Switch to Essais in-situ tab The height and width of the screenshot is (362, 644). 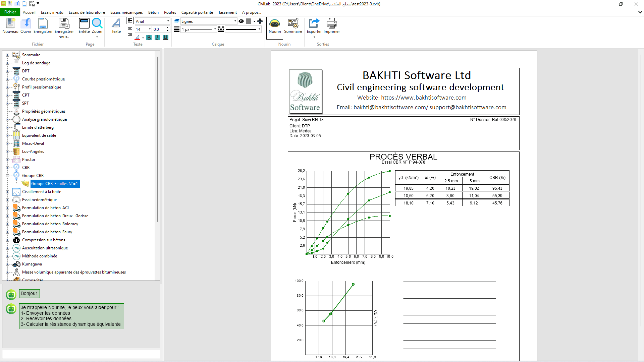(52, 12)
